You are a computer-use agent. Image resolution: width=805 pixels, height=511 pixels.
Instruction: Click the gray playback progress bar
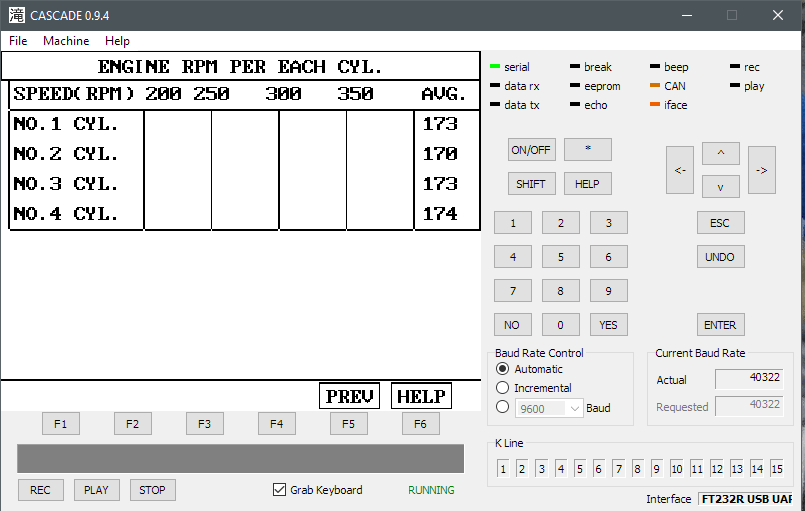240,459
